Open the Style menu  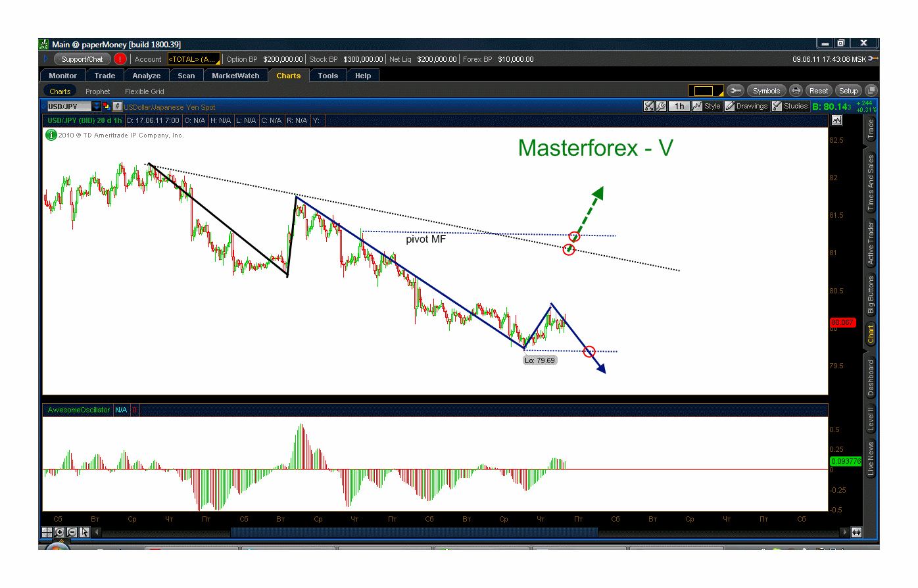point(707,106)
